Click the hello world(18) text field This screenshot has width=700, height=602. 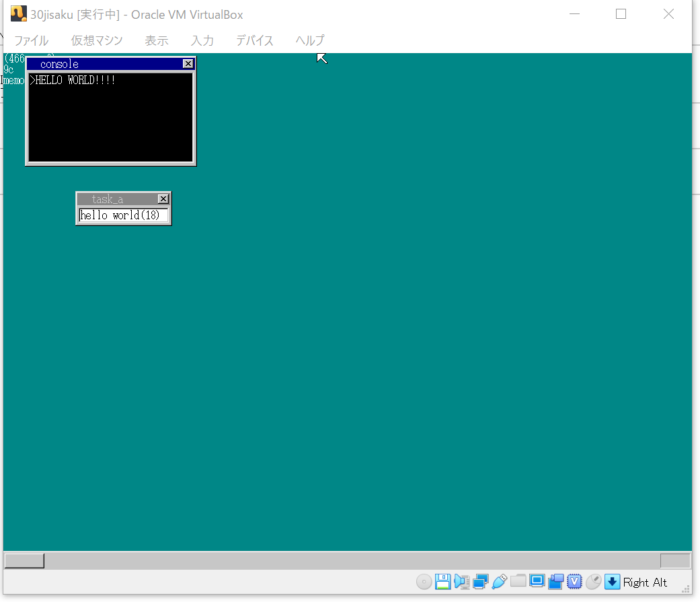[124, 215]
